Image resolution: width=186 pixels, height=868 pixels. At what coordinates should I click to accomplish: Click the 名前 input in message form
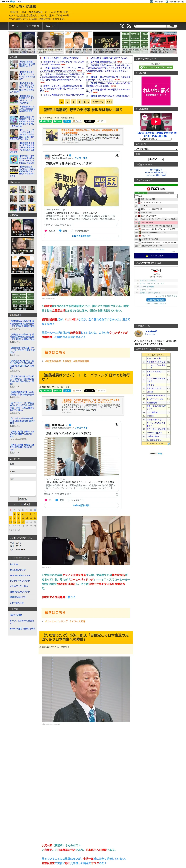pos(23,468)
